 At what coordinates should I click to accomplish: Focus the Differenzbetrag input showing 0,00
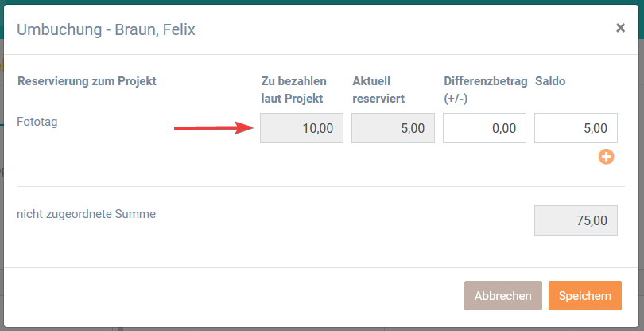click(x=484, y=128)
